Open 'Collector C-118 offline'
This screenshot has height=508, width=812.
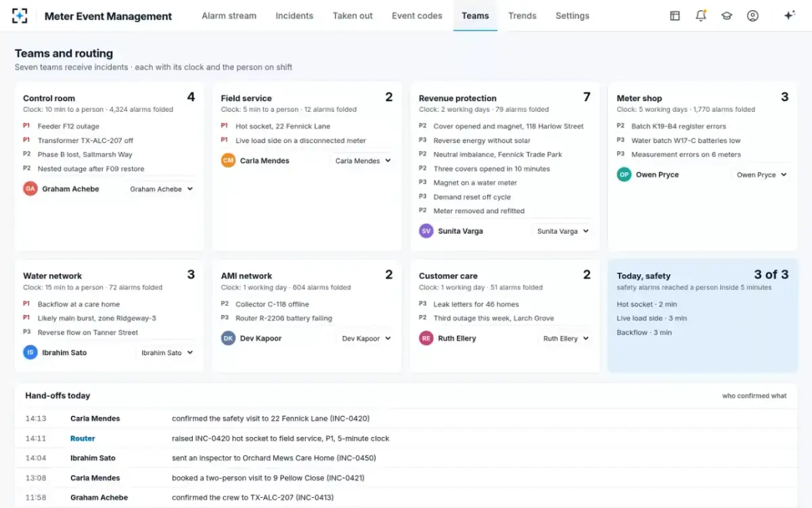tap(272, 304)
